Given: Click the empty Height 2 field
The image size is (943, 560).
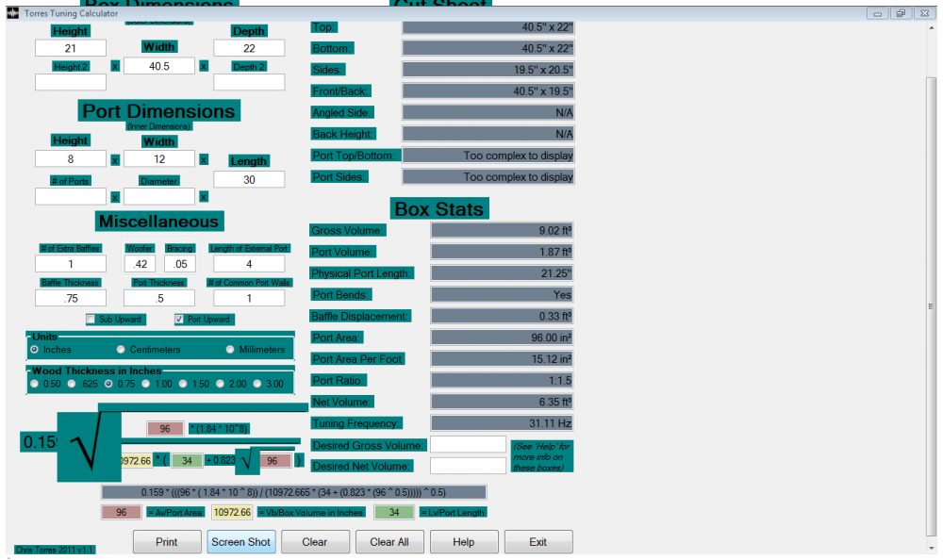Looking at the screenshot, I should click(x=71, y=82).
